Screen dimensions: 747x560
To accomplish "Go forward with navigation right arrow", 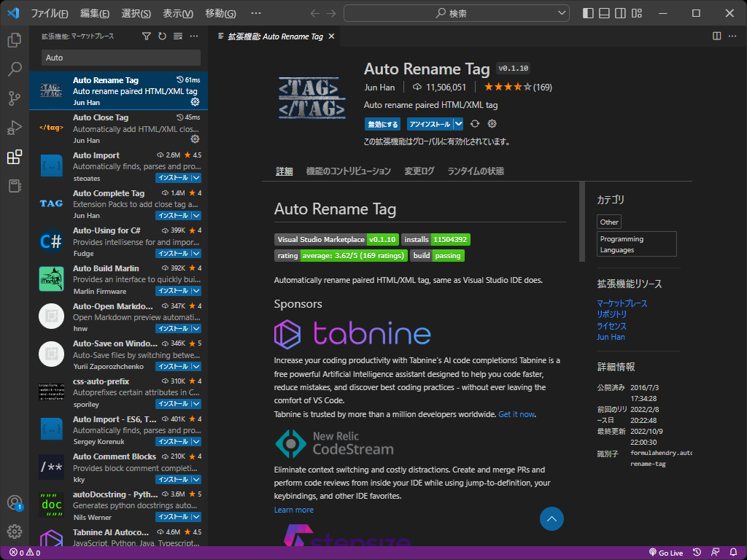I will click(x=331, y=13).
